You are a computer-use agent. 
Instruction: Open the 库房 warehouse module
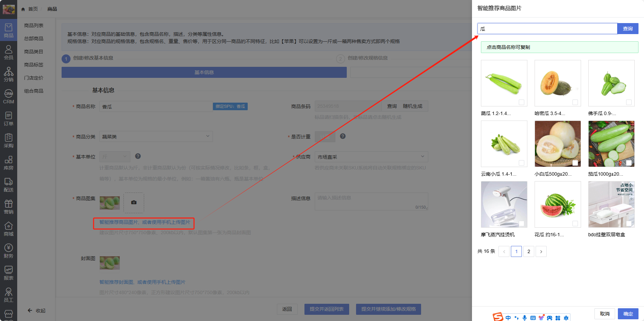click(x=9, y=163)
